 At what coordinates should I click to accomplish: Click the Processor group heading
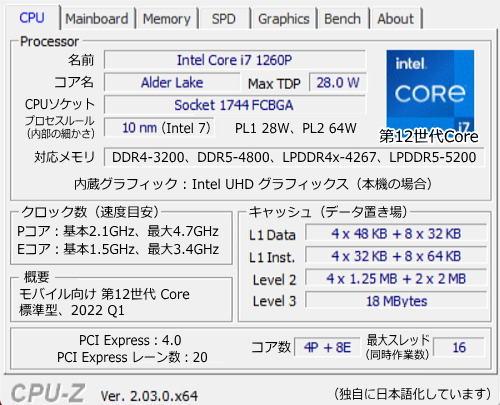pyautogui.click(x=49, y=42)
